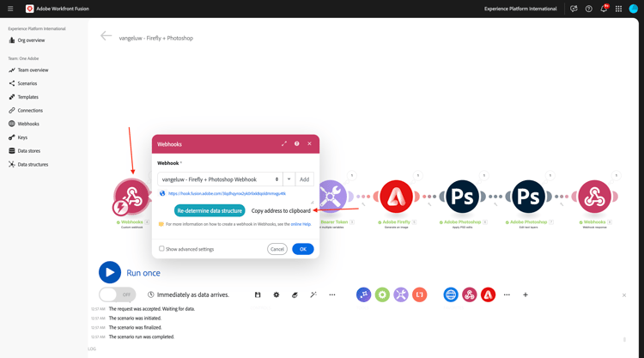The image size is (644, 358).
Task: Click the Add webhook button
Action: tap(304, 179)
